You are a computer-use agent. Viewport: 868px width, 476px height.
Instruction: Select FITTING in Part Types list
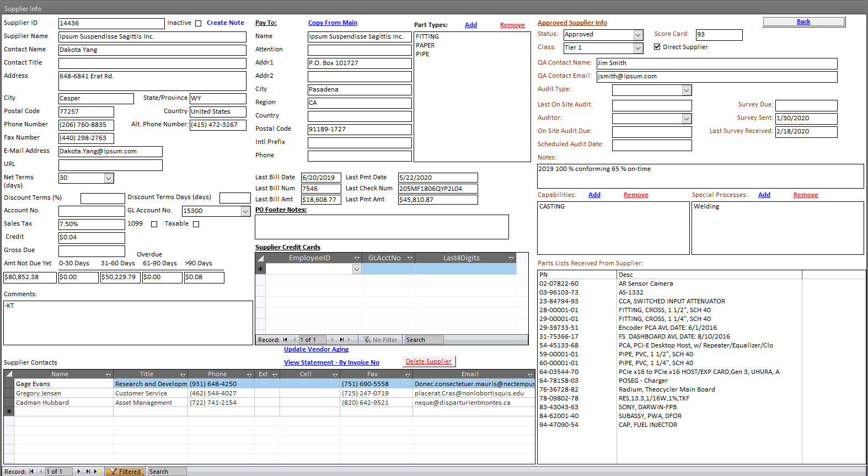427,36
